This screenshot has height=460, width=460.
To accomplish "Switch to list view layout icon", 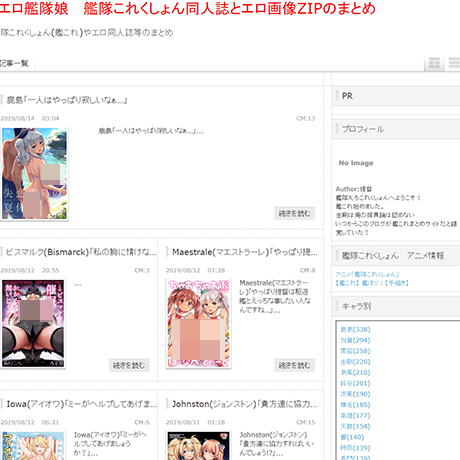I will point(454,63).
